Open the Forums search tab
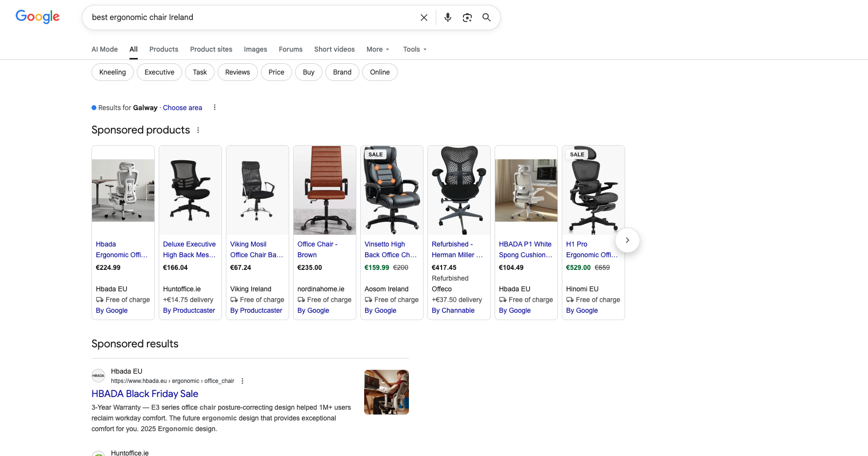This screenshot has width=868, height=456. (291, 49)
